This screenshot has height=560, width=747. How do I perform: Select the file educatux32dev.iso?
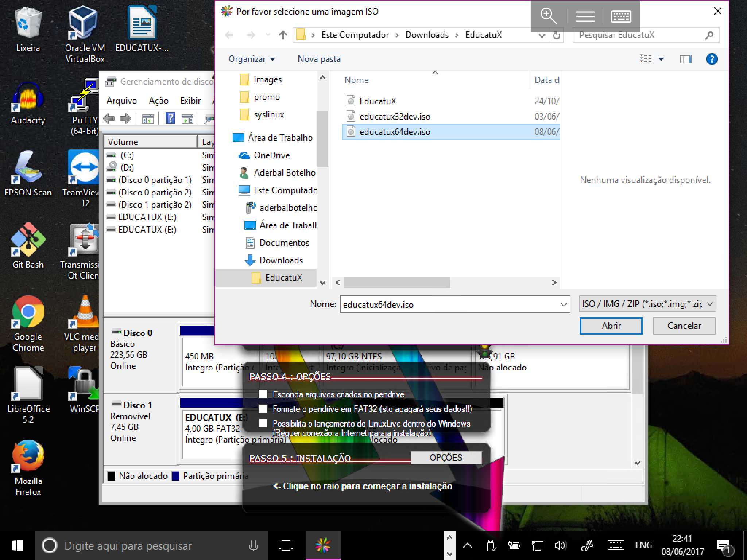click(451, 117)
